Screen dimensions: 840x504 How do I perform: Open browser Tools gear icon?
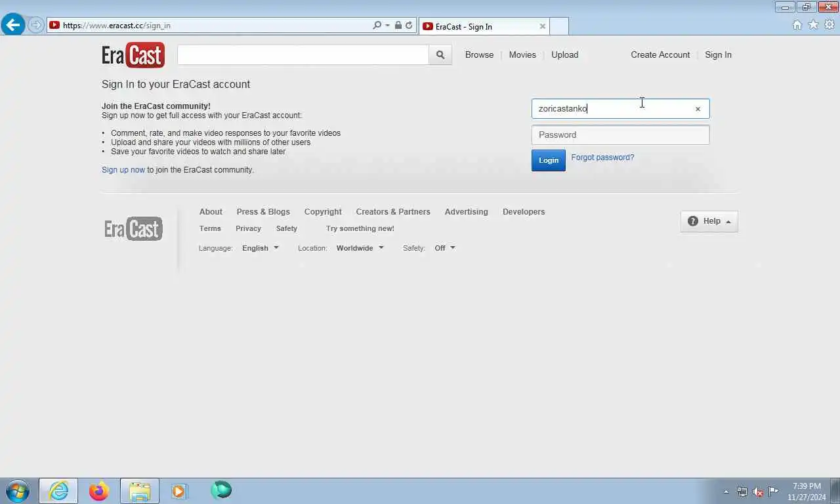tap(829, 25)
